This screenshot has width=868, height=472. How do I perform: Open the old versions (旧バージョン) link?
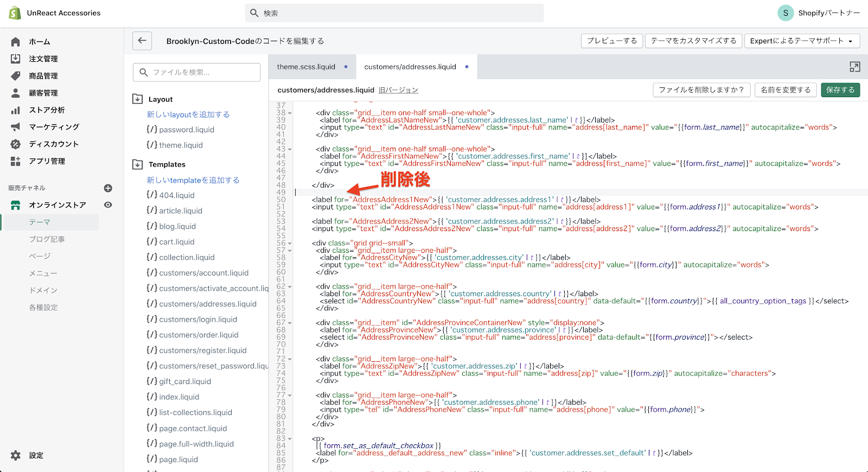coord(398,90)
